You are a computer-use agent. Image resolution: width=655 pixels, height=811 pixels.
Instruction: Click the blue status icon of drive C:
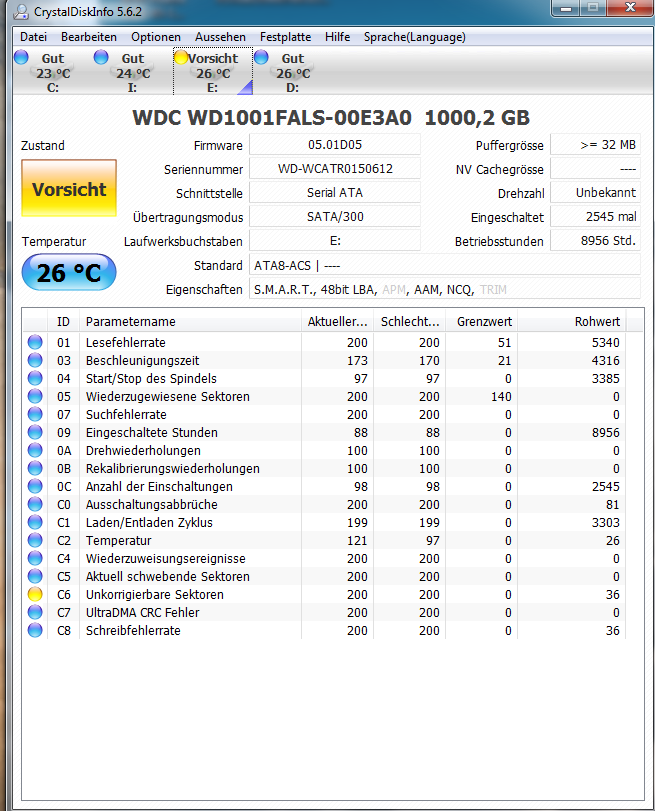pos(21,57)
